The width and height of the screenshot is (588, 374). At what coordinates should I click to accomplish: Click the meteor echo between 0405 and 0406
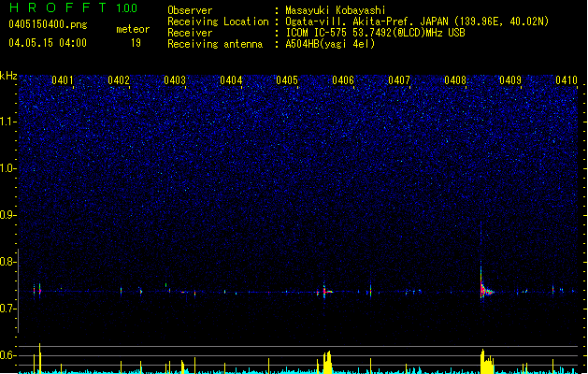click(326, 290)
